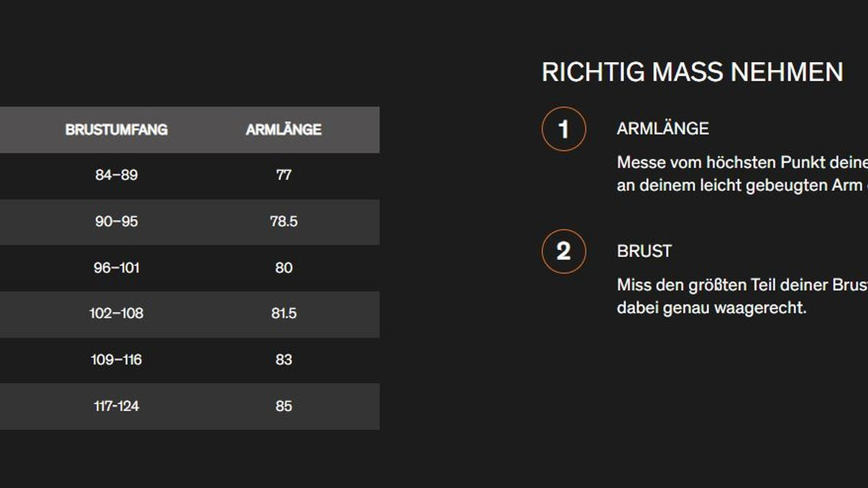This screenshot has width=868, height=488.
Task: Pick the 109–116 chest size cell
Action: 116,359
